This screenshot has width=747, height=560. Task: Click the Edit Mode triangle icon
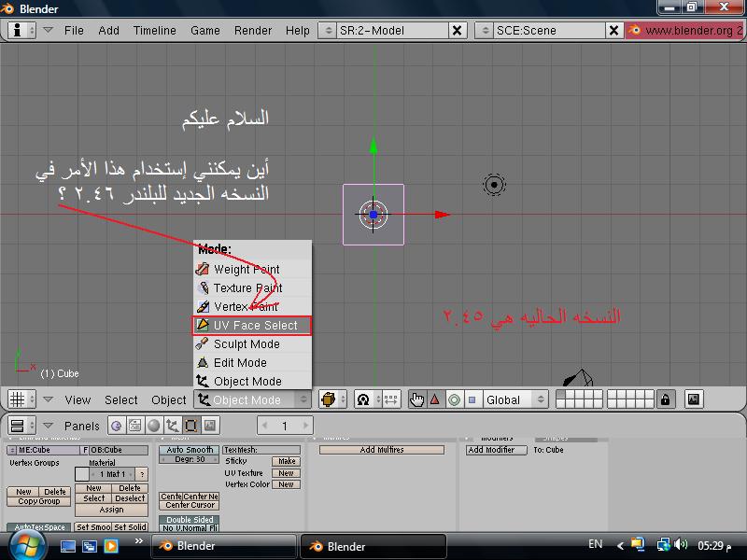[x=203, y=362]
